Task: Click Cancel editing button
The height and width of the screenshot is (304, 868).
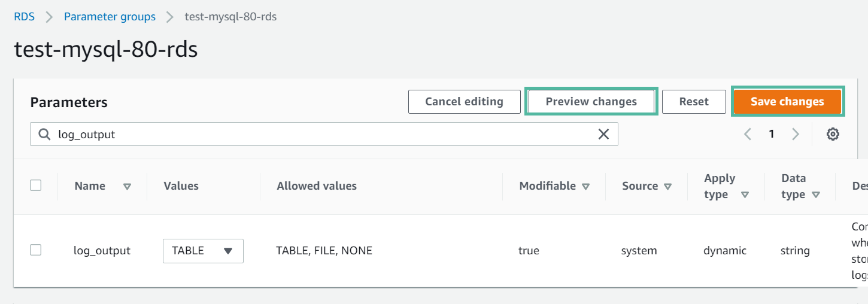Action: [464, 101]
